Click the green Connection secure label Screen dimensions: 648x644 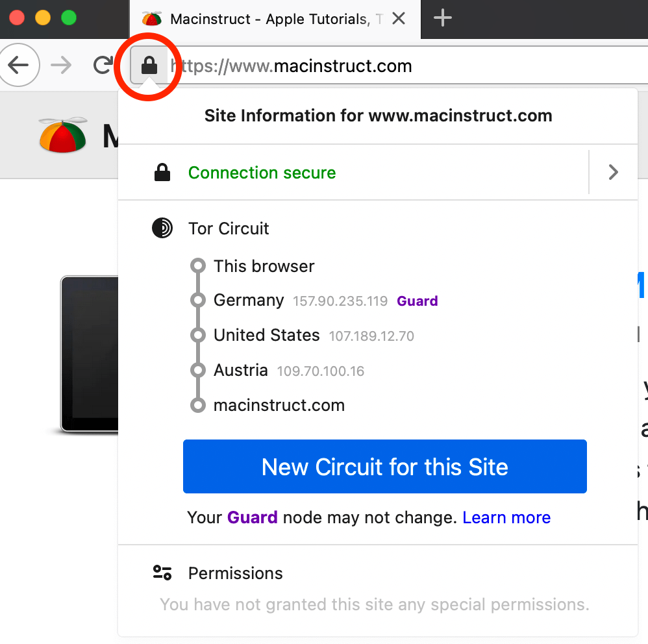(x=262, y=173)
